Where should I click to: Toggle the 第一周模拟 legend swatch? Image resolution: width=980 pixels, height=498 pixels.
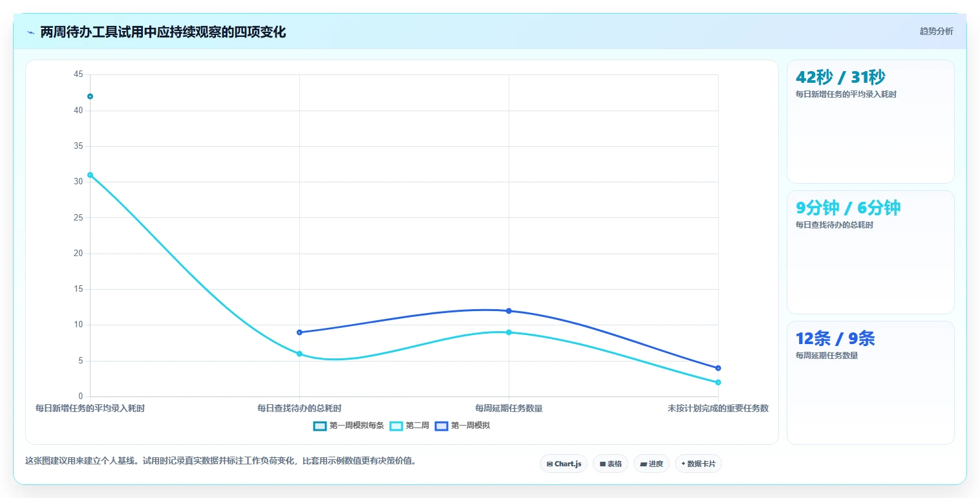442,426
